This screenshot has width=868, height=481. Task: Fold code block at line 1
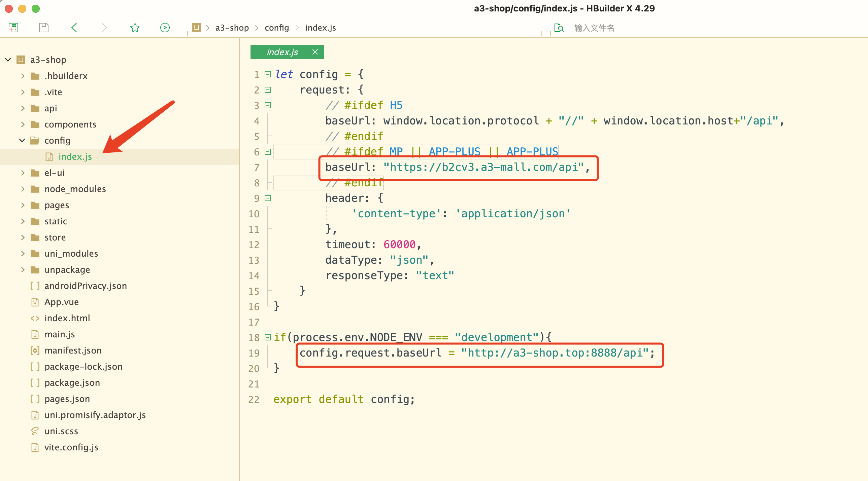pos(268,74)
